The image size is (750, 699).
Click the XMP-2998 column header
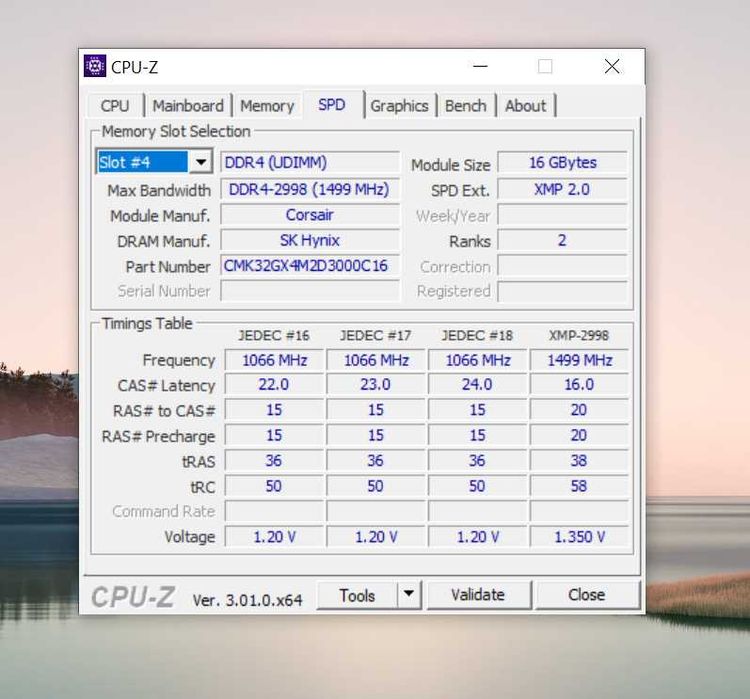click(579, 335)
